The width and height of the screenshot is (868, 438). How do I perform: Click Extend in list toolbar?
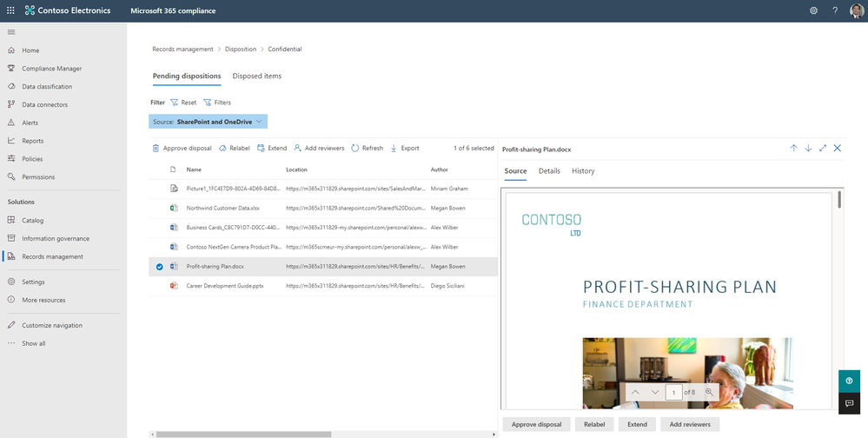click(x=272, y=149)
